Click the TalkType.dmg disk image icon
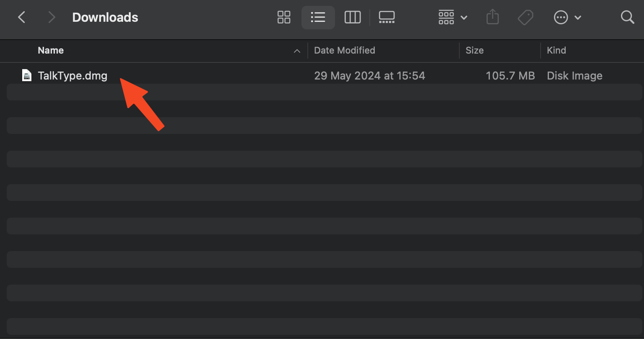Image resolution: width=644 pixels, height=339 pixels. [x=26, y=75]
